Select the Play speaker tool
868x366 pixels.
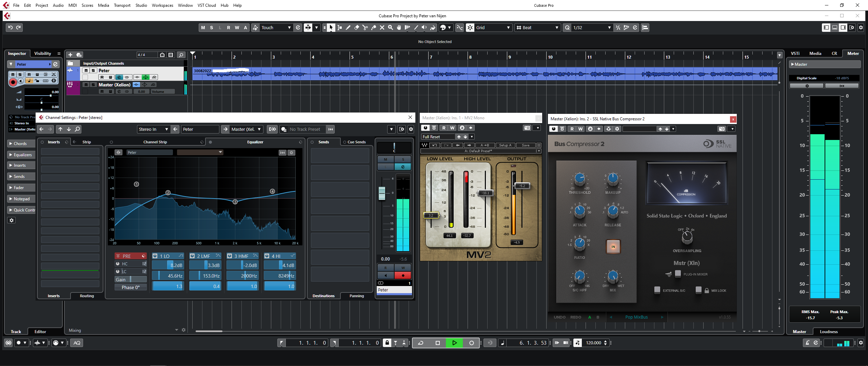[424, 27]
